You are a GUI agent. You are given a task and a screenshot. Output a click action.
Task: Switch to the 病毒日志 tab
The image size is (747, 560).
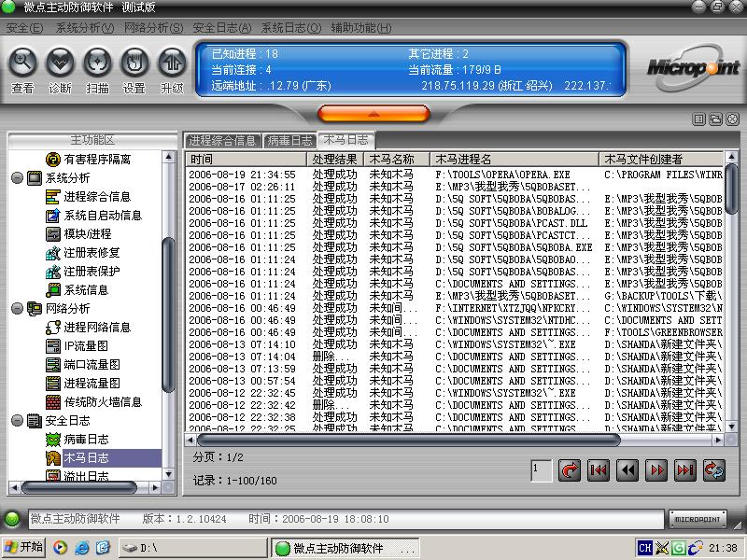(x=289, y=141)
